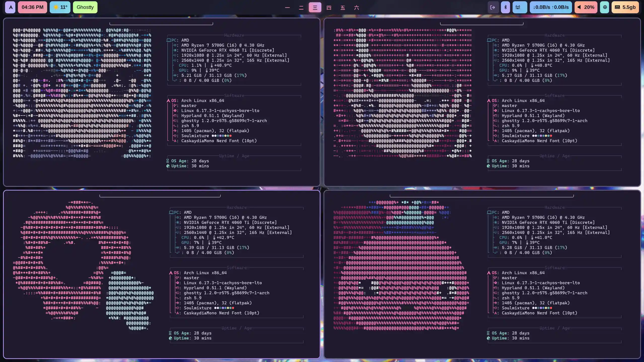Click the Soulmixture color dots in top-left terminal
The width and height of the screenshot is (644, 362).
coord(221,136)
